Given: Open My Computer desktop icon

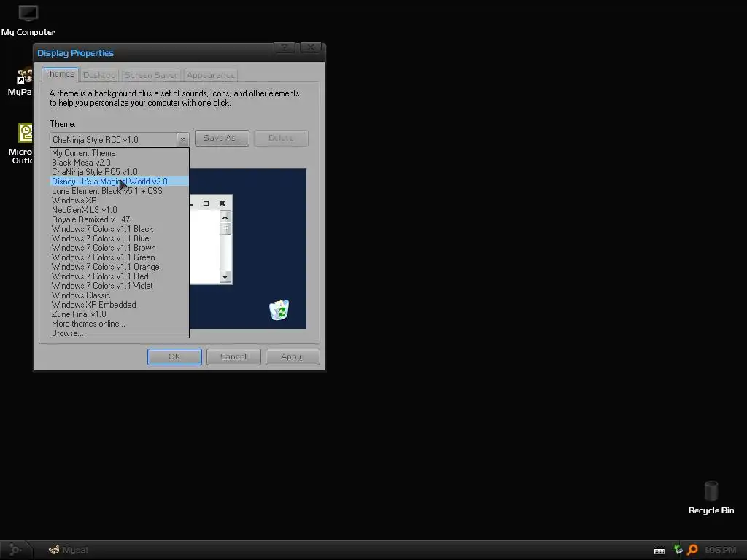Looking at the screenshot, I should 28,20.
